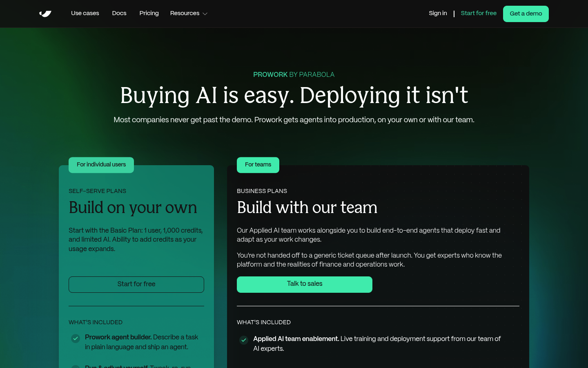Click the Start for free outlined button

tap(136, 284)
